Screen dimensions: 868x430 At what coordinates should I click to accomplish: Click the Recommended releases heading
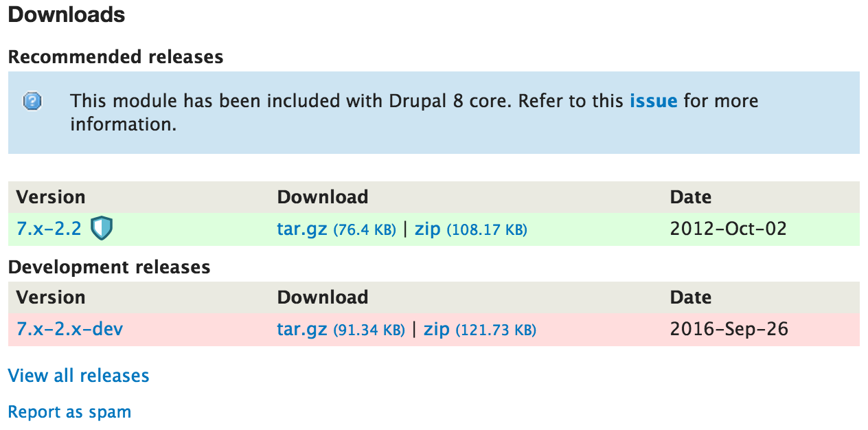(x=115, y=57)
